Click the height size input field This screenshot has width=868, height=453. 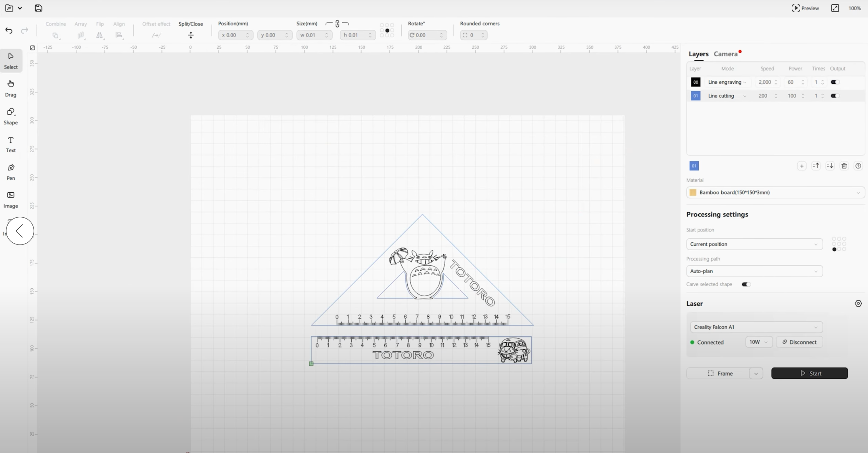(358, 35)
